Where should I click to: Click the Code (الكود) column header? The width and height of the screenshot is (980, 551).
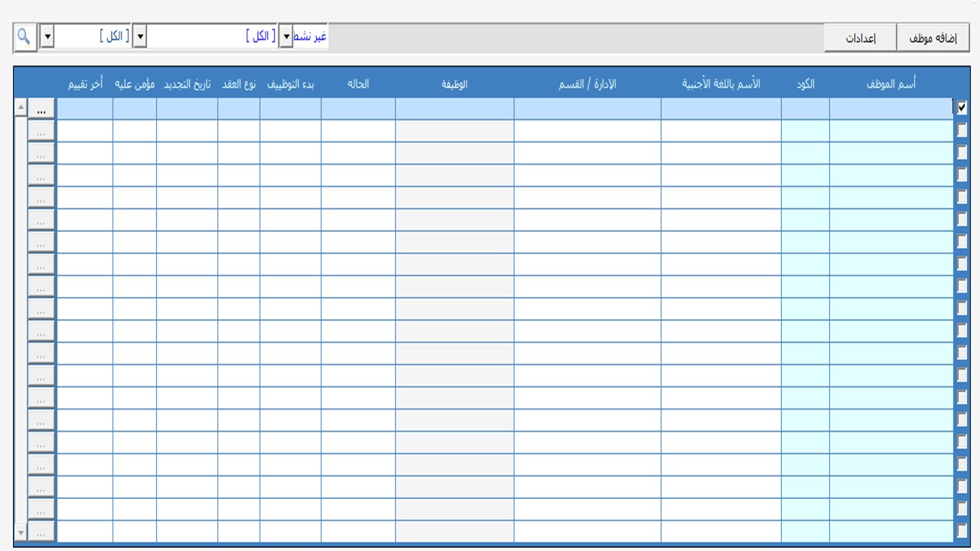point(805,84)
